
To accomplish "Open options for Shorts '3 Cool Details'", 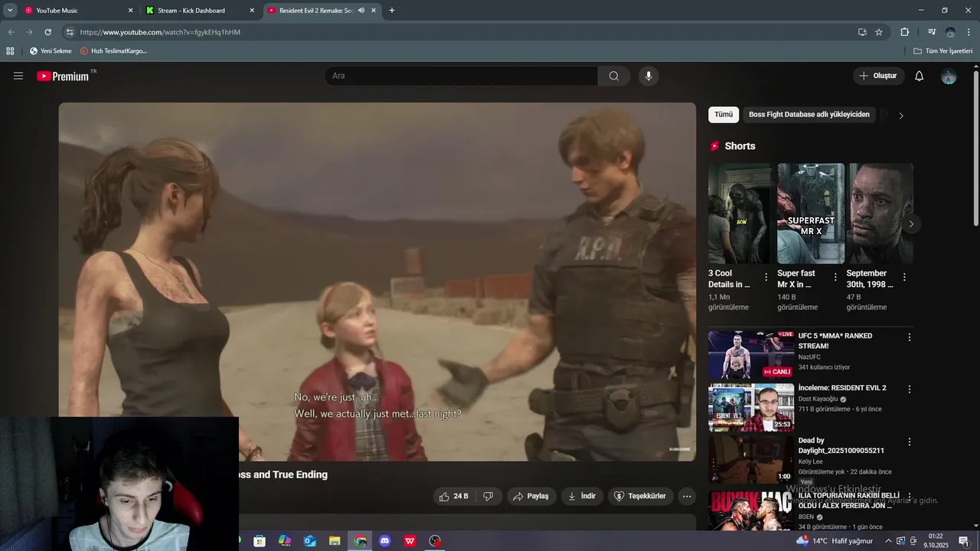I will pyautogui.click(x=766, y=277).
